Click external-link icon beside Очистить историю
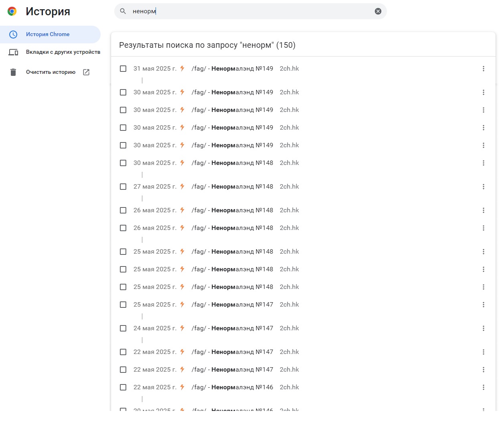 click(86, 72)
